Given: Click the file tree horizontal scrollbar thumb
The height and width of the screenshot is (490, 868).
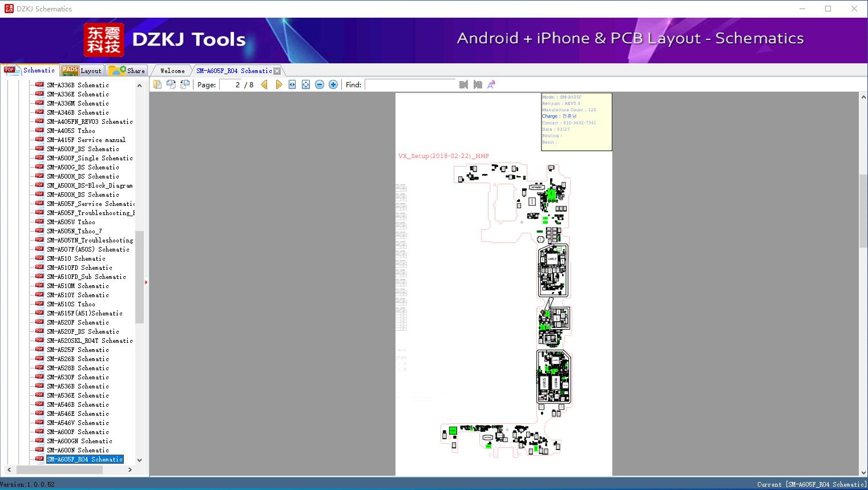Looking at the screenshot, I should [x=59, y=470].
